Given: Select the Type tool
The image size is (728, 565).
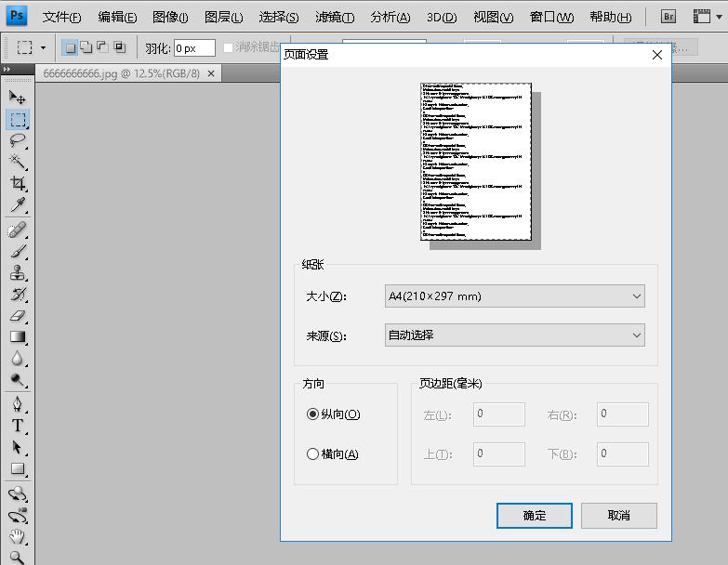Looking at the screenshot, I should pos(18,426).
